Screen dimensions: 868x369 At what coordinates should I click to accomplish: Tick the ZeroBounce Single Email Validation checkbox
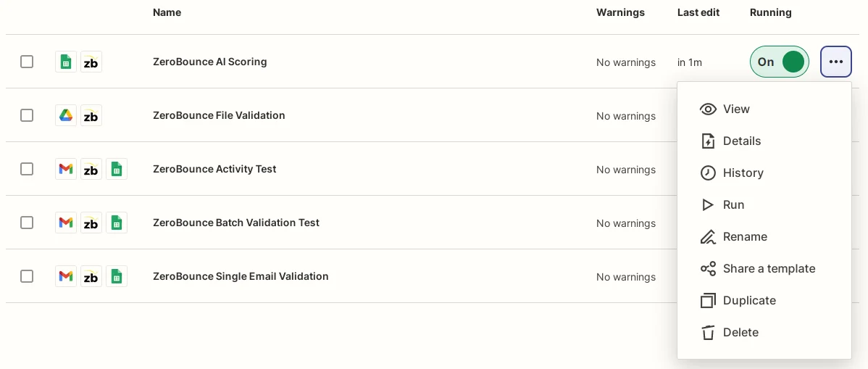(27, 277)
